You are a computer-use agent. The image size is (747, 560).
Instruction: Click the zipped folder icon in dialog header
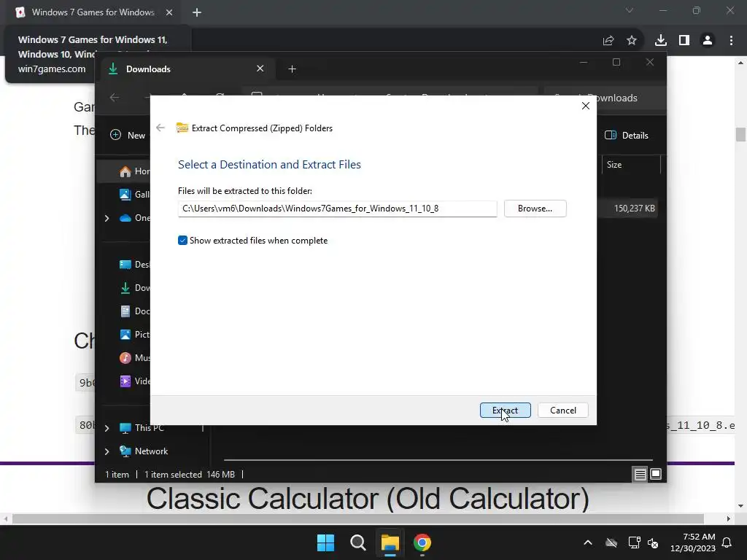[182, 128]
